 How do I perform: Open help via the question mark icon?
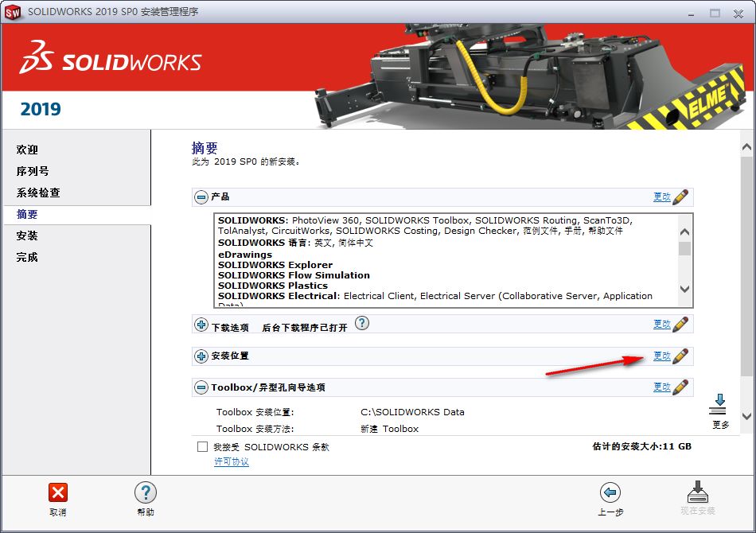click(x=144, y=493)
